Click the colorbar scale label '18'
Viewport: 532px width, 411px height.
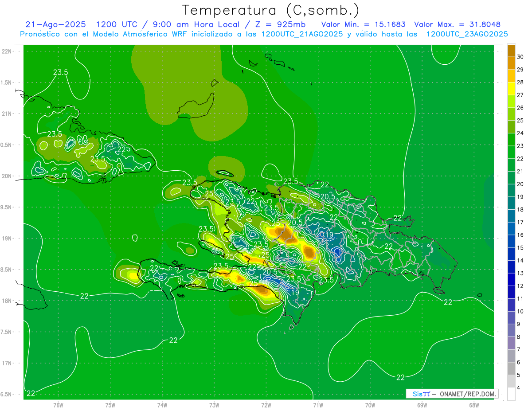tap(520, 209)
